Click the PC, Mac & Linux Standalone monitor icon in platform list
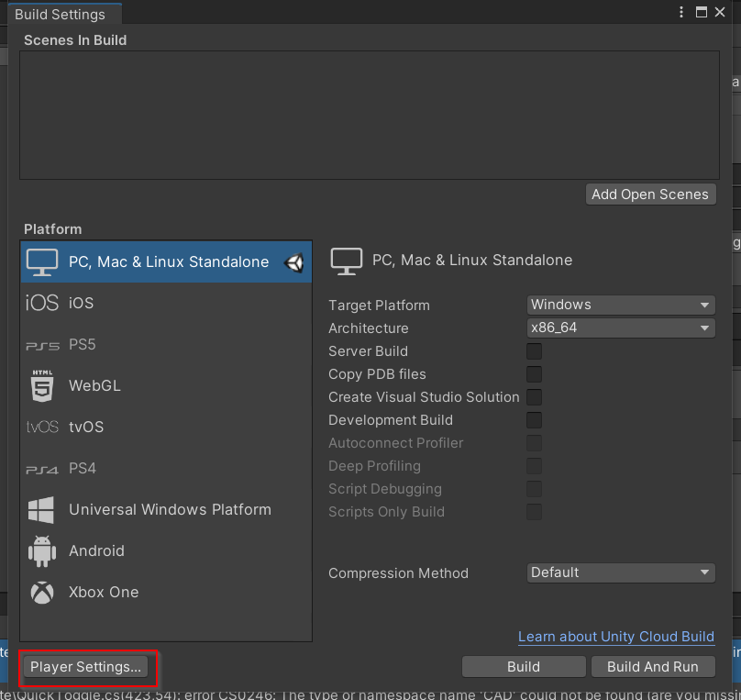 point(42,261)
